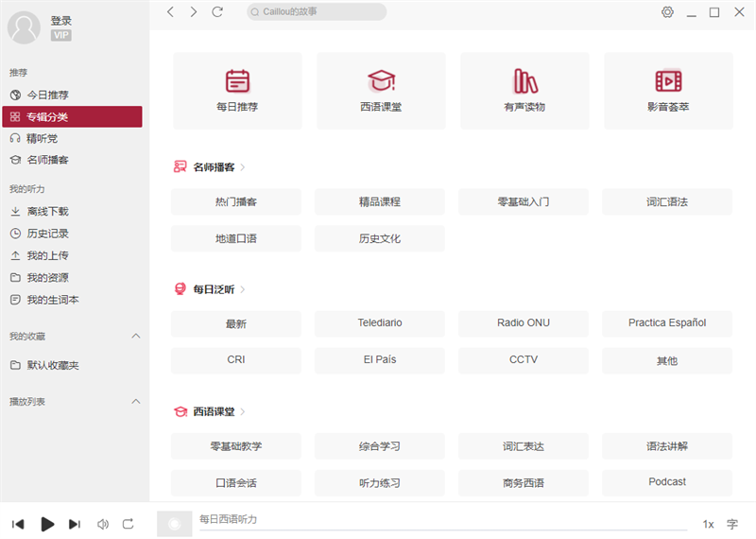
Task: Click the Radio ONU category button
Action: tap(523, 323)
